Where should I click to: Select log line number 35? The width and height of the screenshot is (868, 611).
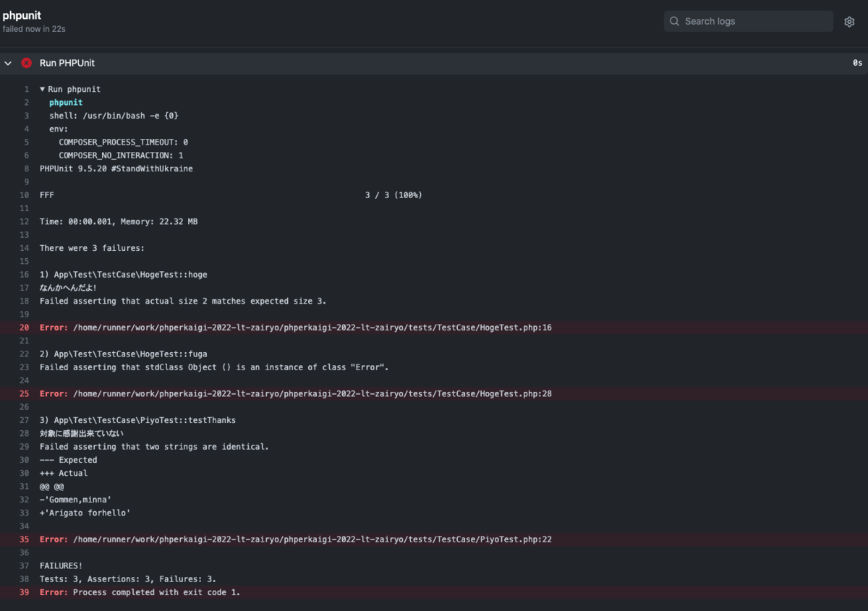point(25,539)
